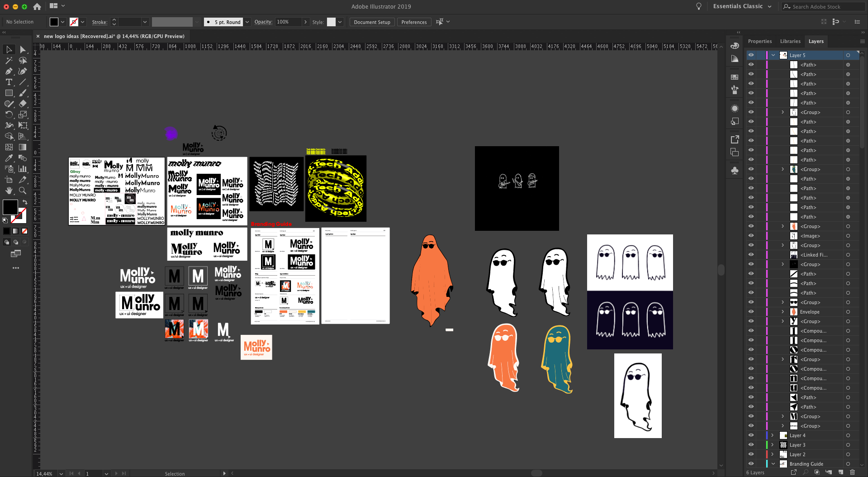Select the Type tool

coord(9,82)
